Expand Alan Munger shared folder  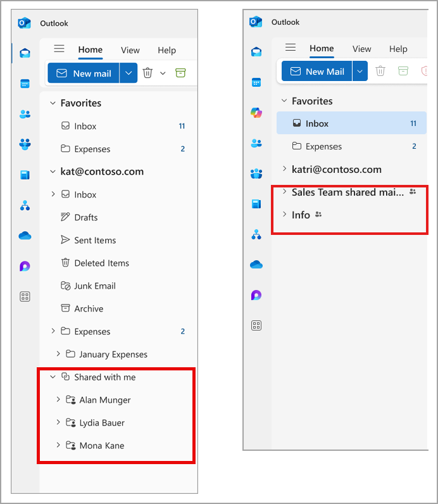coord(58,400)
